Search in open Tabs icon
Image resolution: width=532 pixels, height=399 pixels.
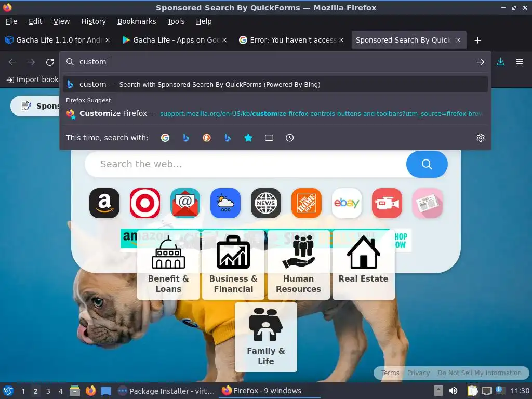click(x=269, y=138)
